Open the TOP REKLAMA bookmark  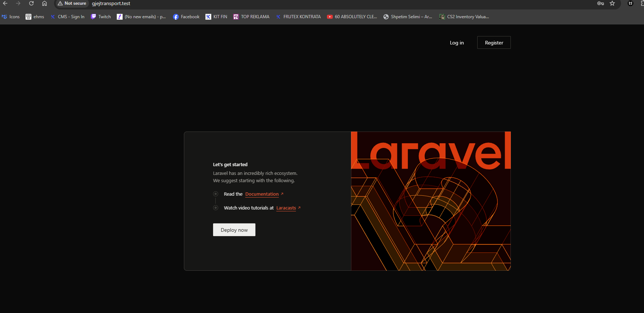pyautogui.click(x=251, y=17)
